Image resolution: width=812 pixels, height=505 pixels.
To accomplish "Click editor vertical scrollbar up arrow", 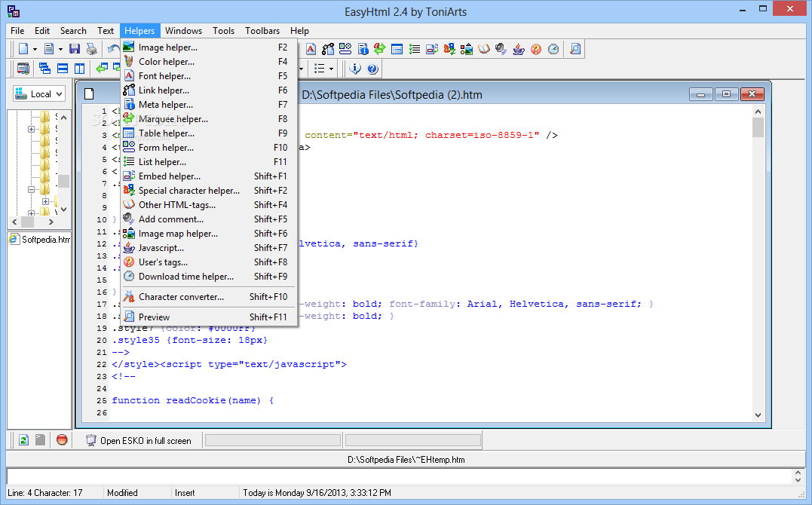I will pos(758,112).
